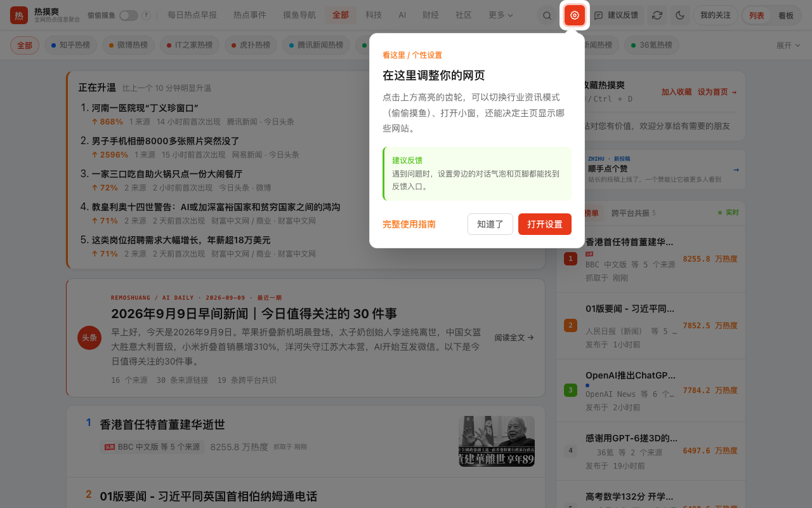Switch to the AI category
This screenshot has height=508, width=812.
[402, 15]
